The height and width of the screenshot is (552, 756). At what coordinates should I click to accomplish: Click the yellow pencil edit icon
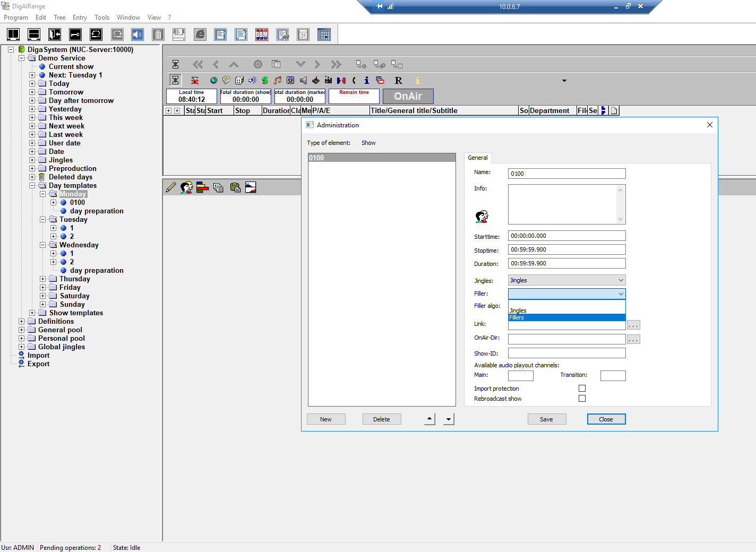pos(170,187)
